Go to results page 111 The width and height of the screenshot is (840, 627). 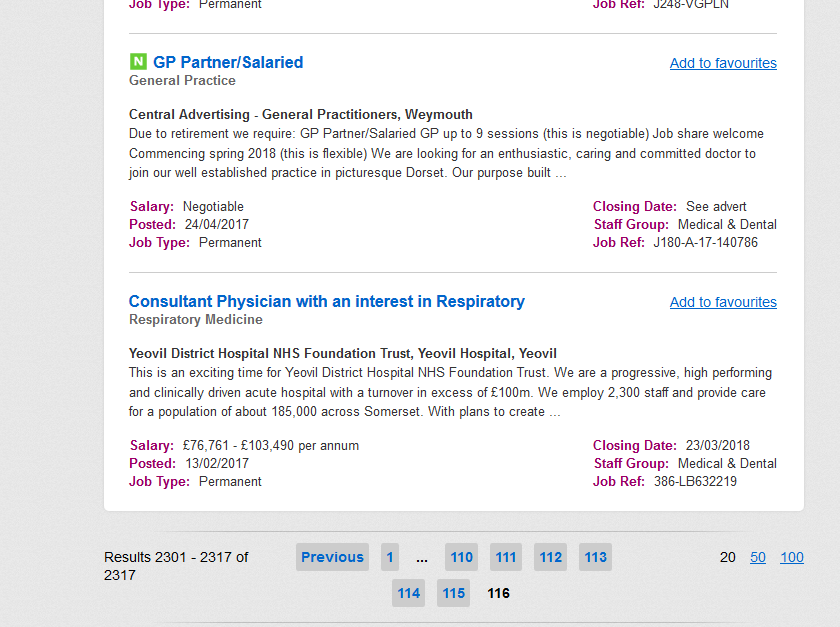pyautogui.click(x=506, y=557)
